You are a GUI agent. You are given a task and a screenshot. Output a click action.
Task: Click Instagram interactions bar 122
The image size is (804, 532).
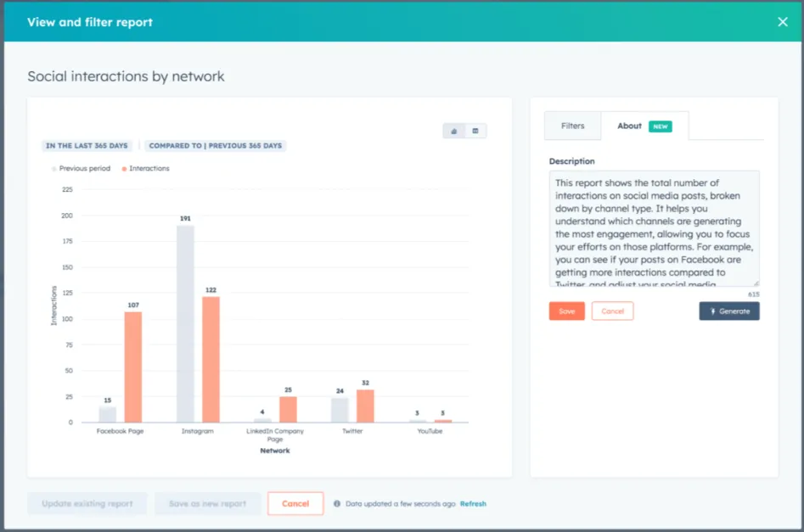coord(211,359)
